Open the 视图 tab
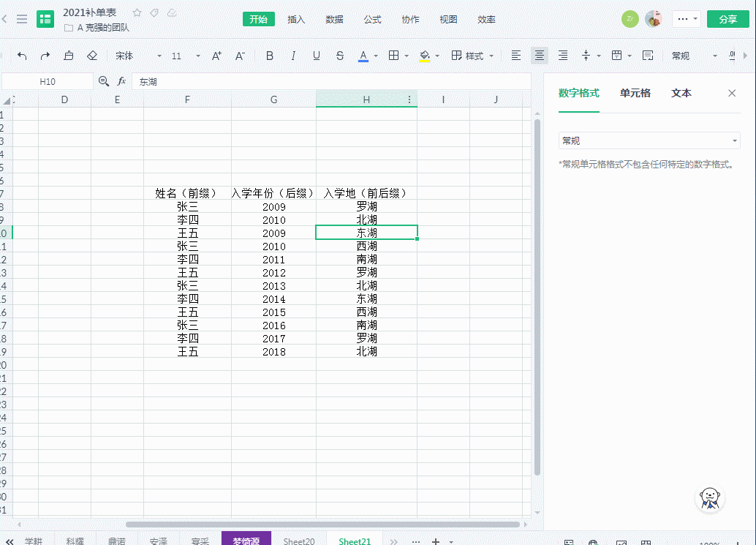This screenshot has height=545, width=756. [x=448, y=19]
